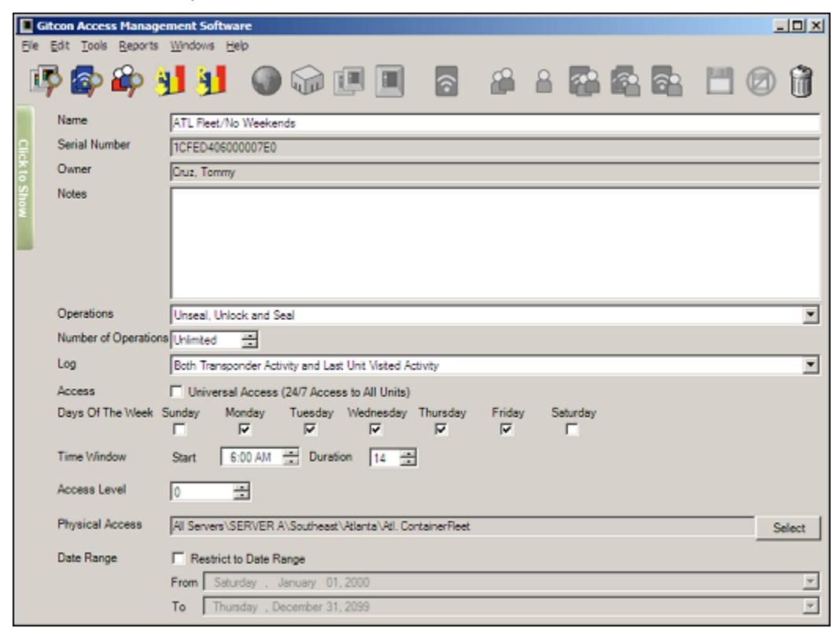The image size is (840, 632).
Task: Click the dual transponder with user icon
Action: [x=626, y=81]
